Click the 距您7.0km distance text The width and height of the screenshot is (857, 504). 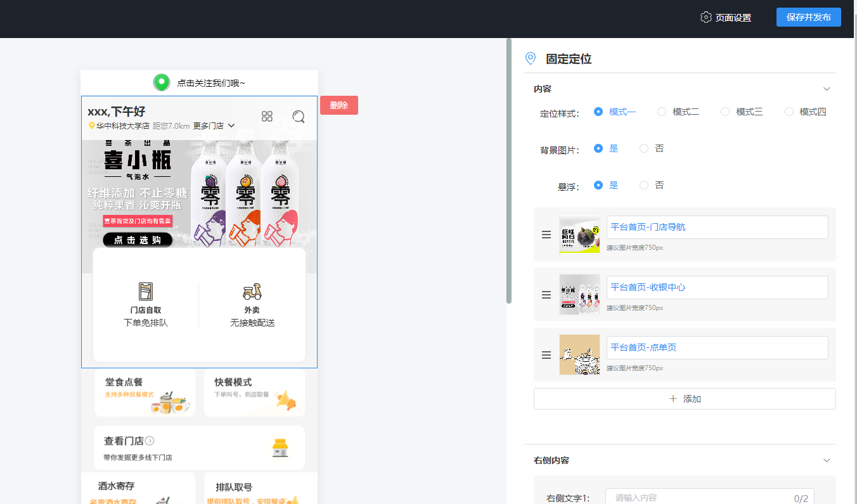[171, 126]
